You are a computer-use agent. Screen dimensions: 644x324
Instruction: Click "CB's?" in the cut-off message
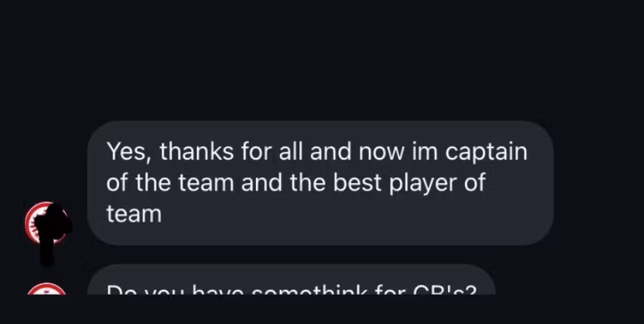pos(445,291)
